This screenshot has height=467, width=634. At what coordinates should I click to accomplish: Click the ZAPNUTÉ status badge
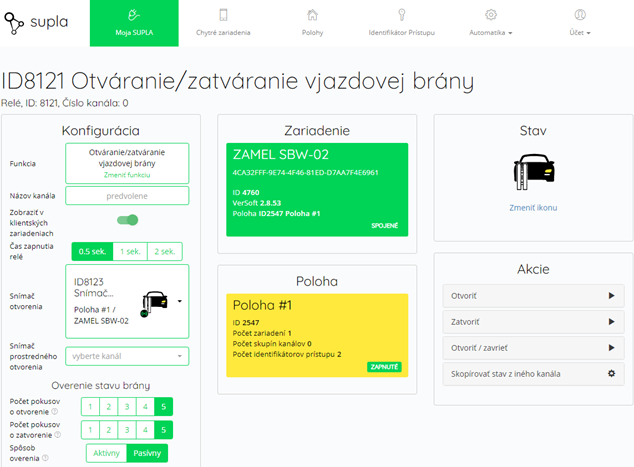tap(384, 367)
